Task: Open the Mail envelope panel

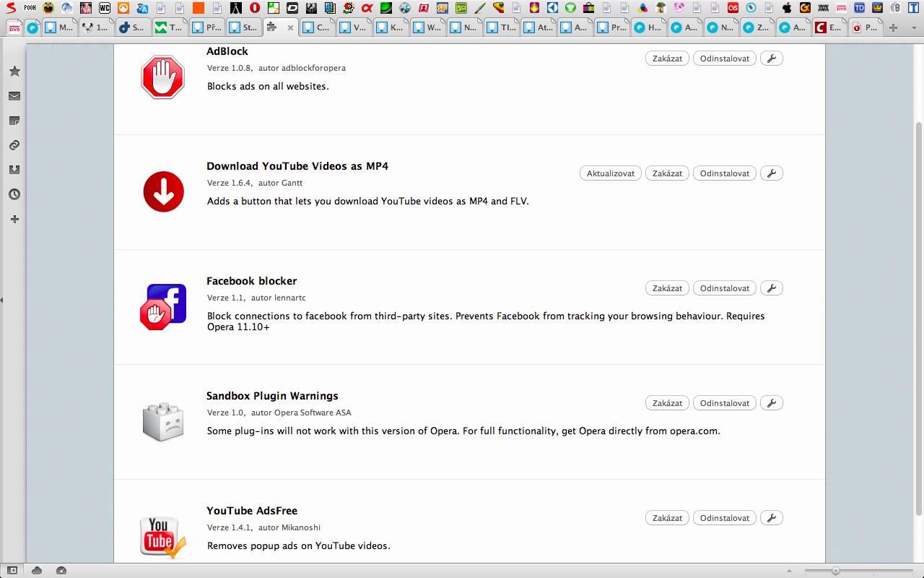Action: coord(14,96)
